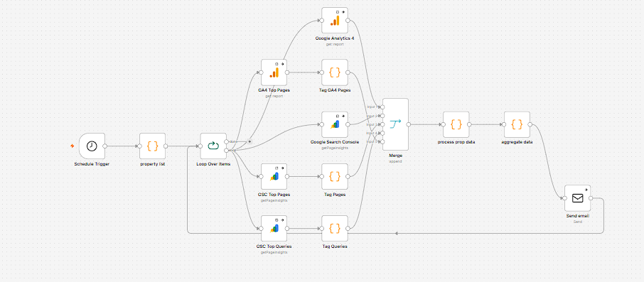Select the aggregate data code node

pos(517,124)
